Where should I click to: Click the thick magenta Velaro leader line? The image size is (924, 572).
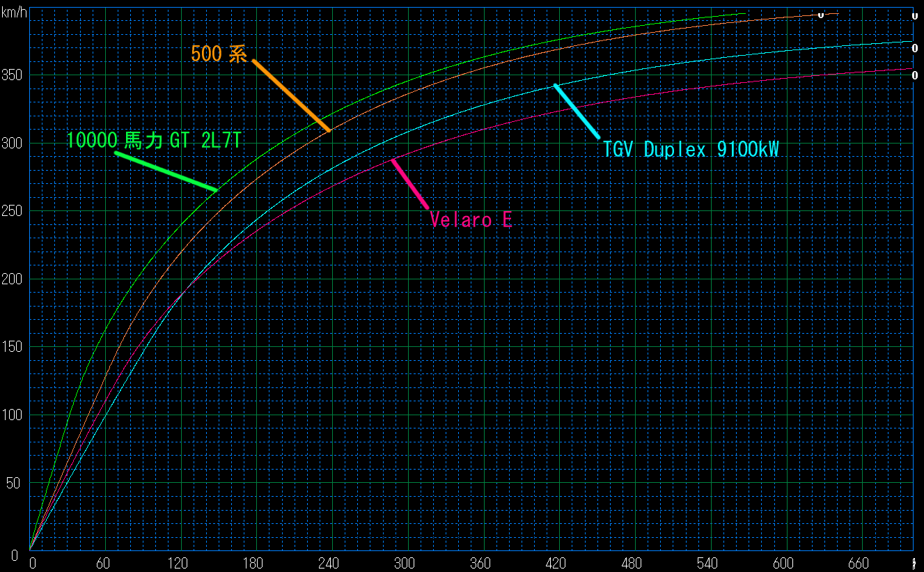pyautogui.click(x=410, y=184)
